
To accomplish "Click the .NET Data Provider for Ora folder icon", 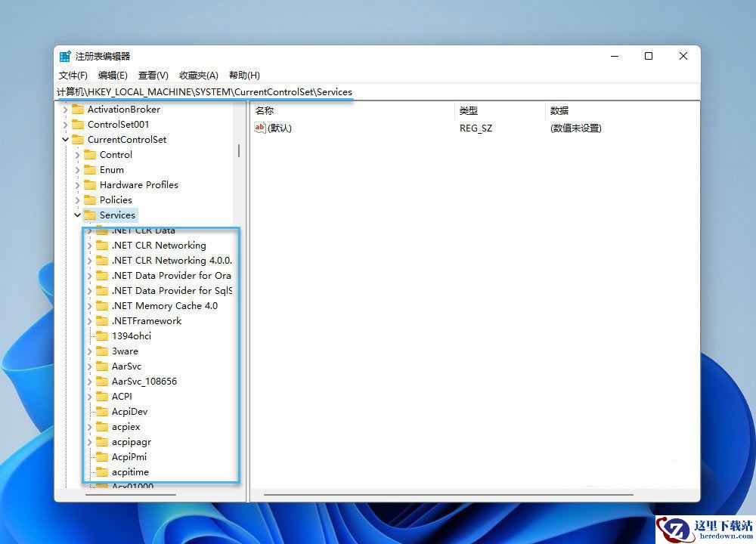I will [102, 276].
